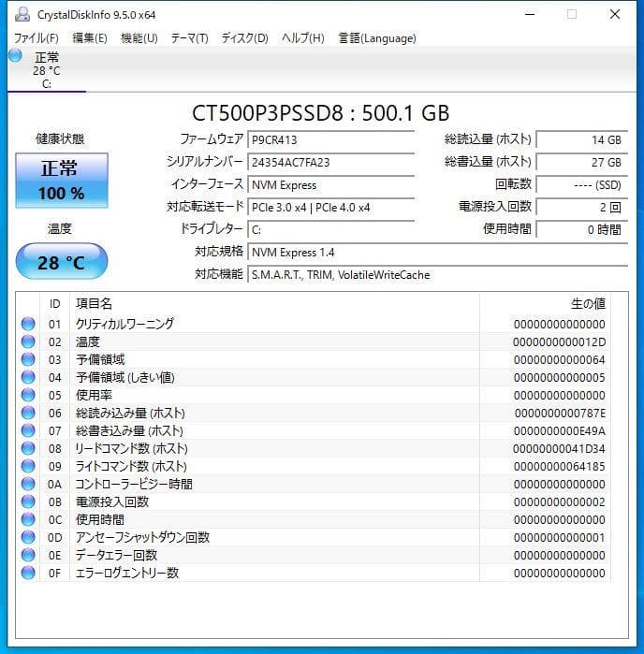
Task: Click status orb for 06 総読み込み量 (ホスト)
Action: pos(28,413)
